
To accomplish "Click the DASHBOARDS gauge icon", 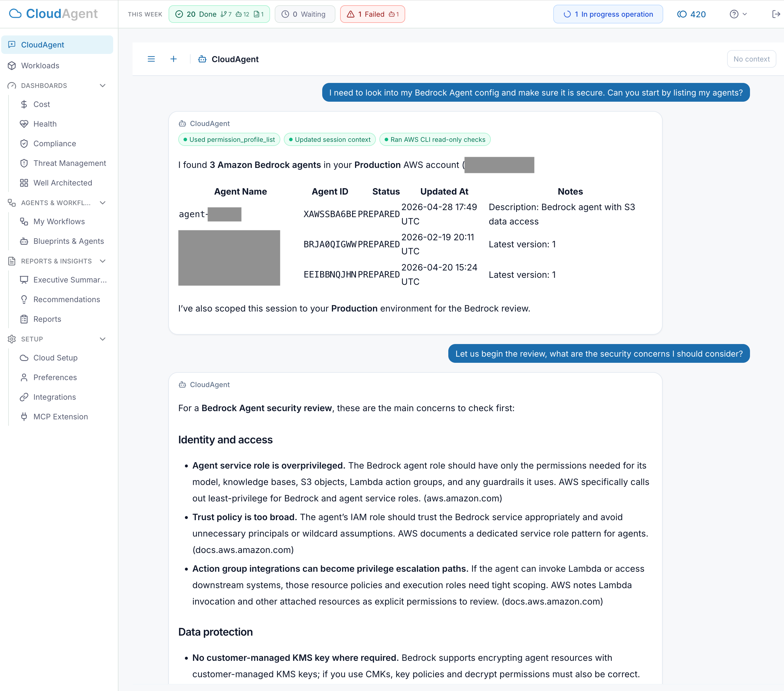I will (12, 86).
